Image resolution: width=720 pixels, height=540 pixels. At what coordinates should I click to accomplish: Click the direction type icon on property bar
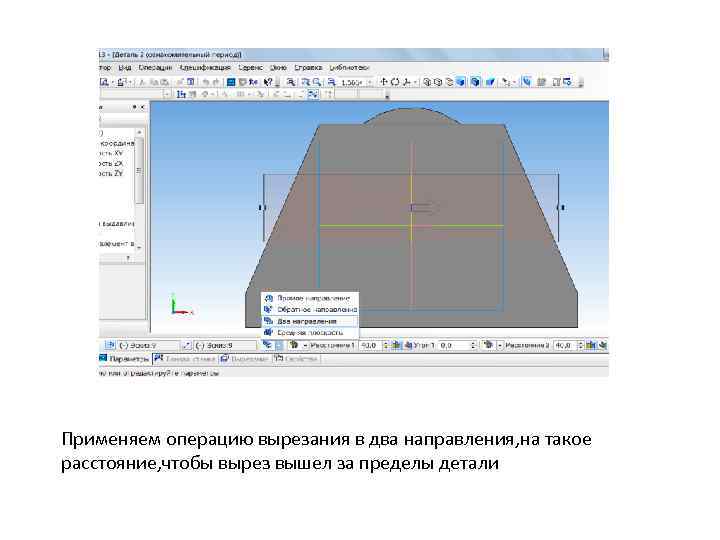pyautogui.click(x=267, y=345)
